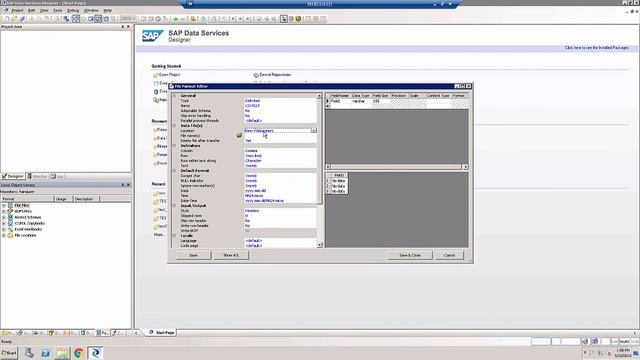Click the Data Type column header
The image size is (640, 360).
click(361, 96)
